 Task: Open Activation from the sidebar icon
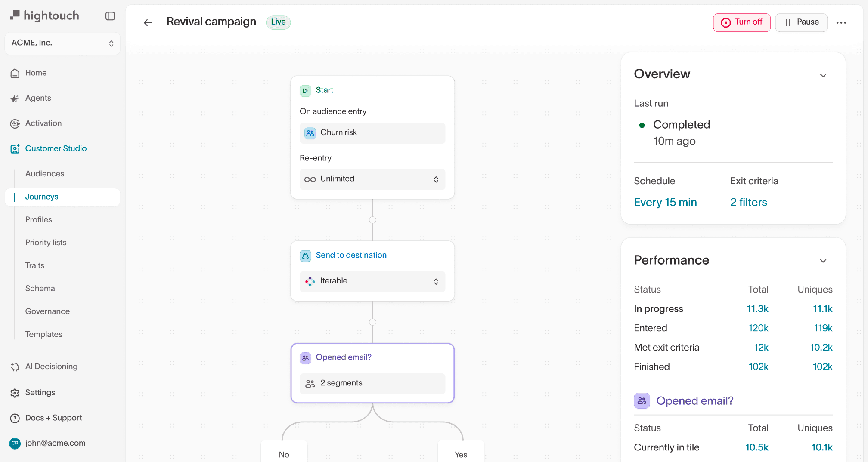click(x=15, y=123)
